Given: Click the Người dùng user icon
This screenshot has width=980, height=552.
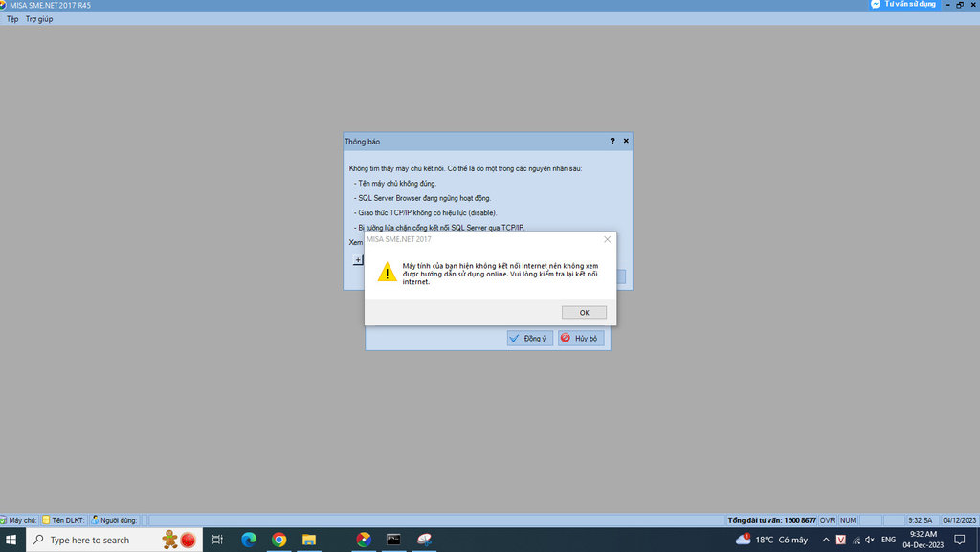Looking at the screenshot, I should (x=95, y=520).
